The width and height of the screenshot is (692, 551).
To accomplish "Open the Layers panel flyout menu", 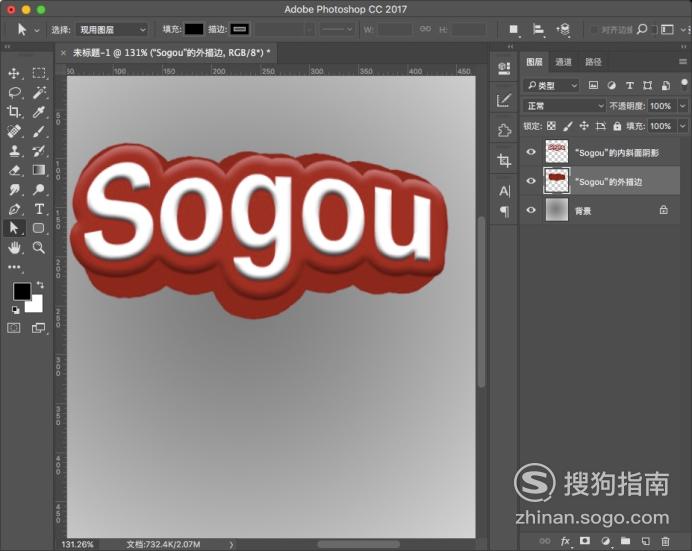I will 683,62.
